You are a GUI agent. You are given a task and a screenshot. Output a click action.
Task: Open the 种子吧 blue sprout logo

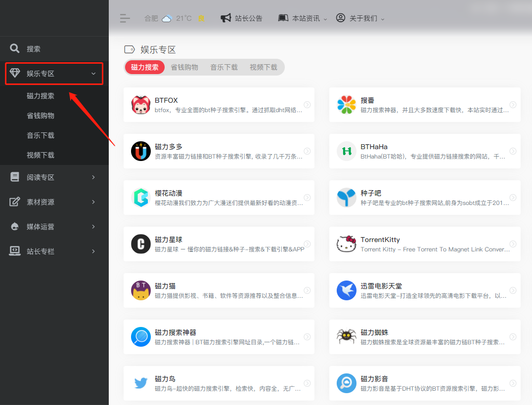click(347, 198)
